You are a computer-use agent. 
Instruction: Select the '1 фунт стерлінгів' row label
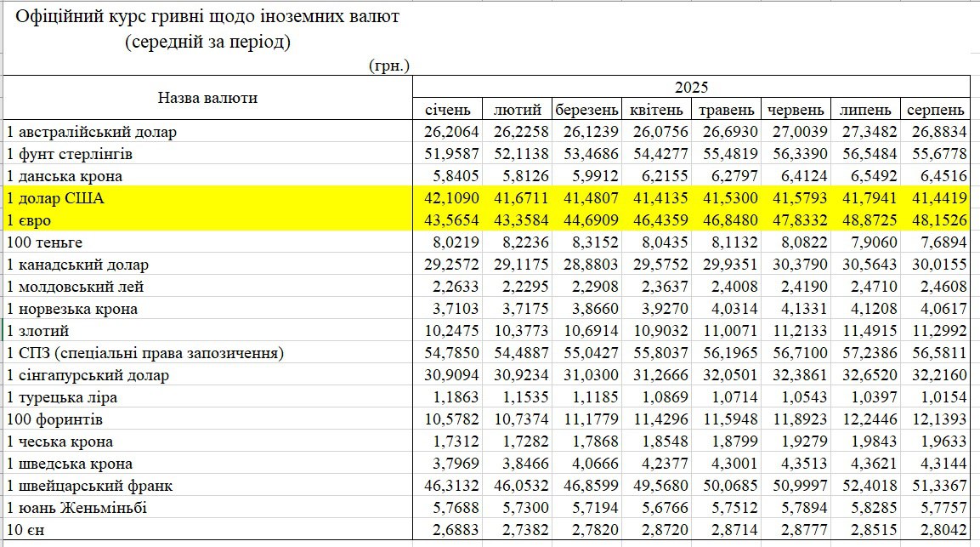(70, 154)
